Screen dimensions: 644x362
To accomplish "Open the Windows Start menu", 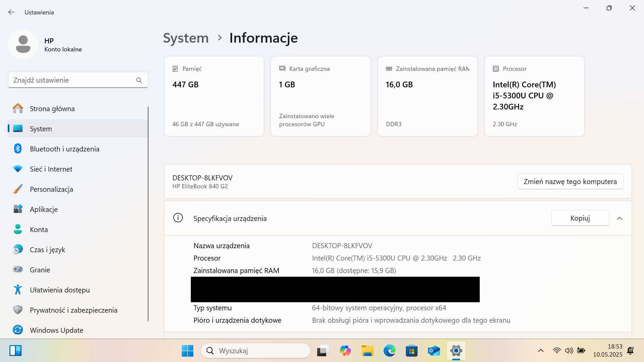I will 187,351.
